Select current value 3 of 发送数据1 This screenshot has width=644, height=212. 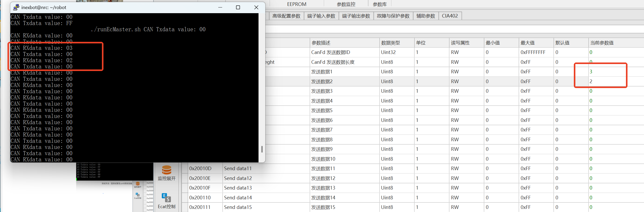616,72
